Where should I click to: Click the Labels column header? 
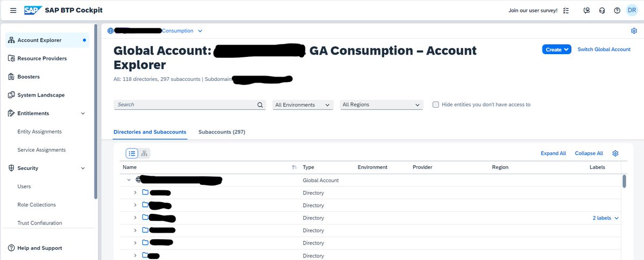(x=597, y=167)
